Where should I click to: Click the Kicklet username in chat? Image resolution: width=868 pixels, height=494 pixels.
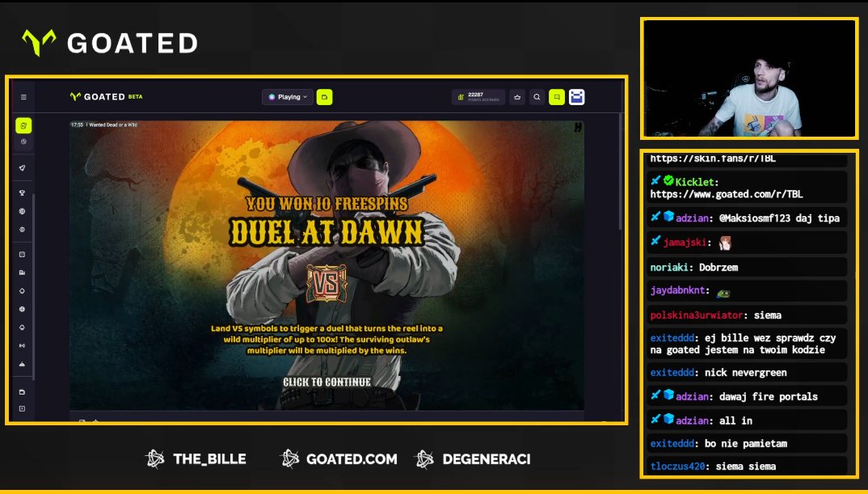(694, 182)
